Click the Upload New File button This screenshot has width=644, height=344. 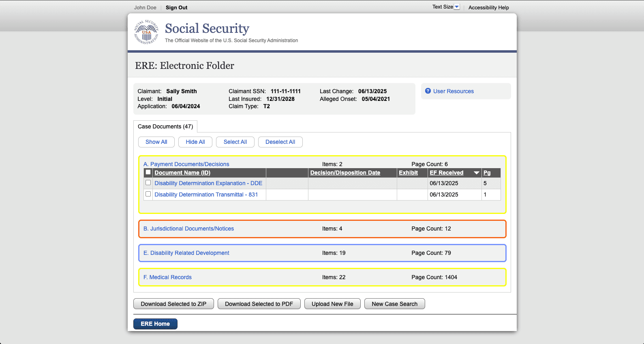click(x=332, y=304)
